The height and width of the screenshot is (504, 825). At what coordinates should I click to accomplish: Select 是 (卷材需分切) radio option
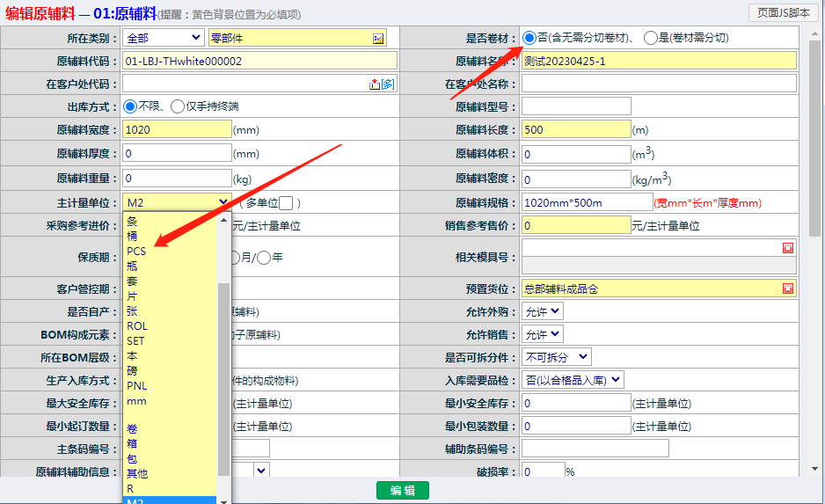pos(651,38)
